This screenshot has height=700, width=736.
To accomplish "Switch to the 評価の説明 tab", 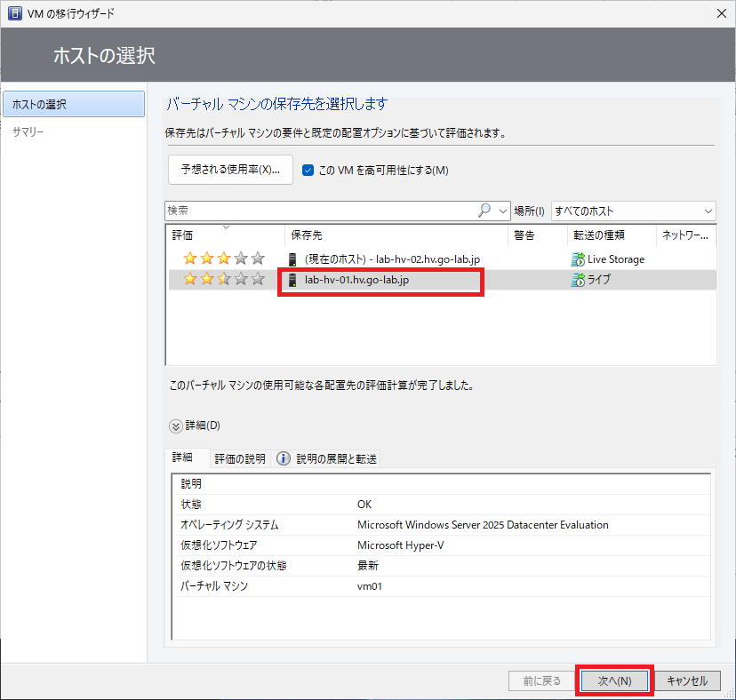I will [x=240, y=458].
